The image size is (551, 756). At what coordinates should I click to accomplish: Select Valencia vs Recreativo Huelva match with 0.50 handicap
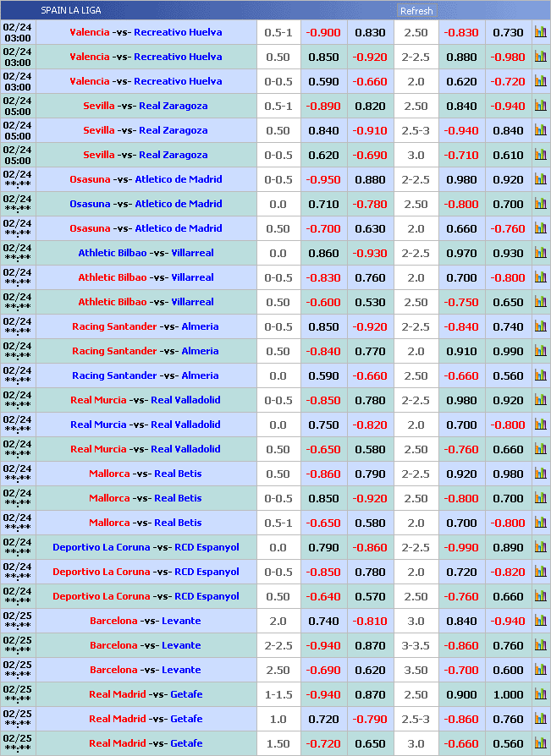coord(146,57)
